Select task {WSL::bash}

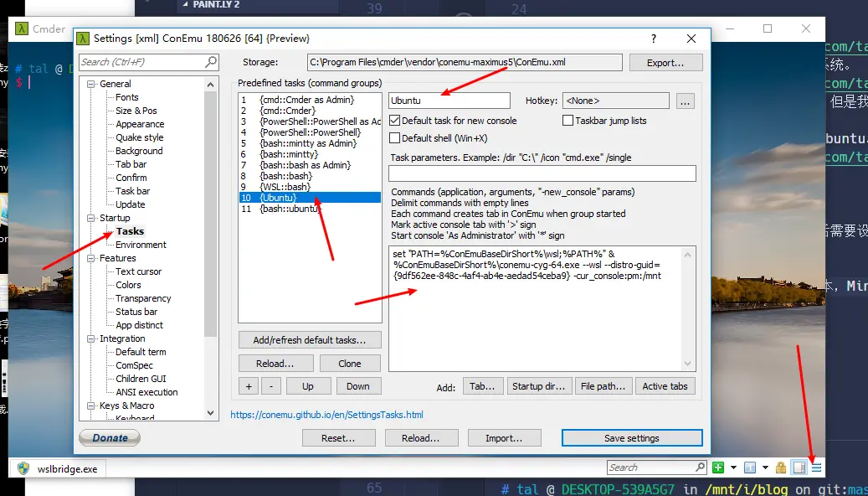[x=310, y=187]
